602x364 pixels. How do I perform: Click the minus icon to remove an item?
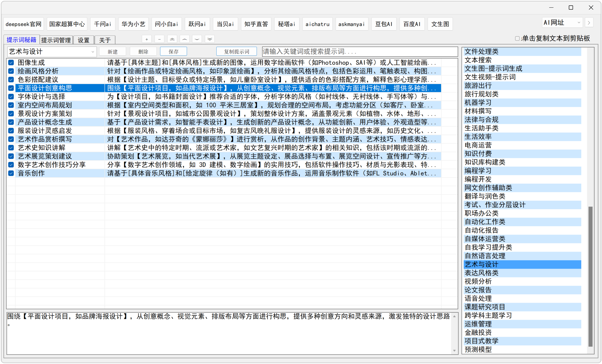tap(160, 39)
